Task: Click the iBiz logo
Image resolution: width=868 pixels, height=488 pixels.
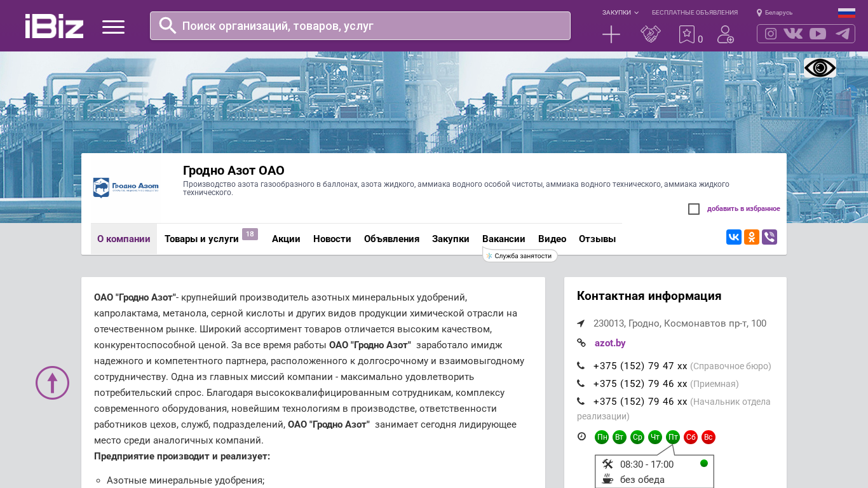Action: coord(54,26)
